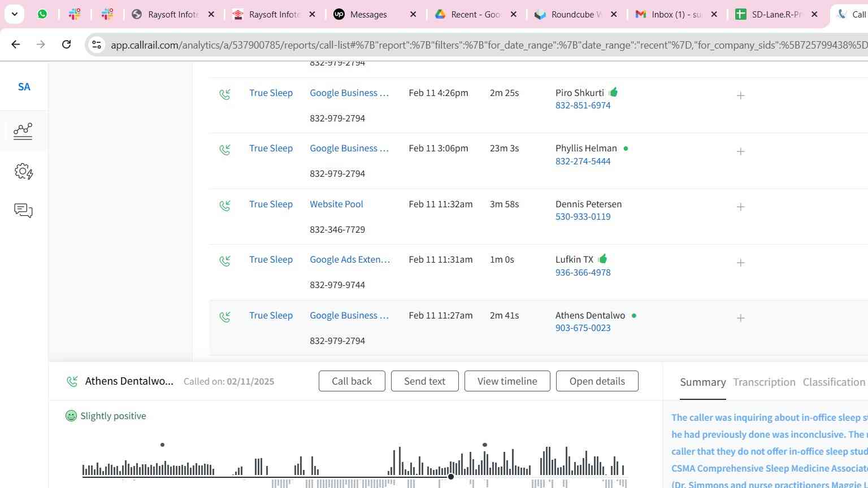This screenshot has width=868, height=488.
Task: Add tag with plus on Lufkin TX row
Action: (740, 263)
